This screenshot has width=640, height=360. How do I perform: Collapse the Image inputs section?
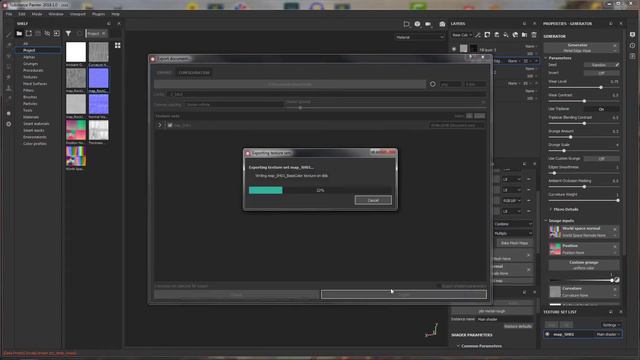546,220
